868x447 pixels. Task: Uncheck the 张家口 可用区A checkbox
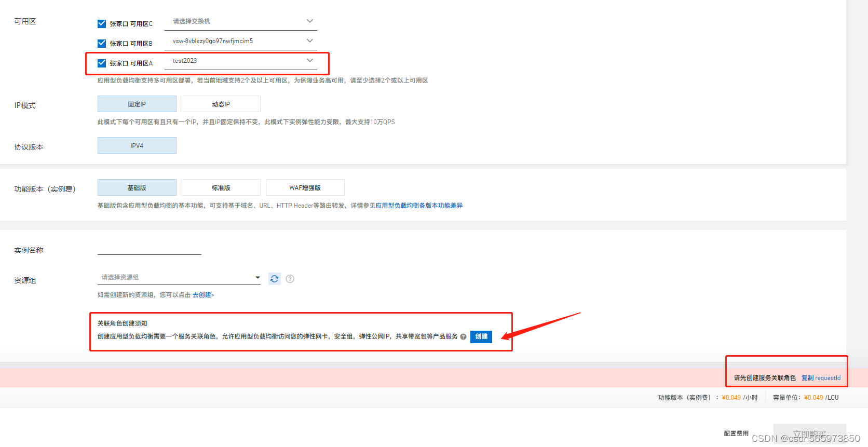pyautogui.click(x=102, y=63)
